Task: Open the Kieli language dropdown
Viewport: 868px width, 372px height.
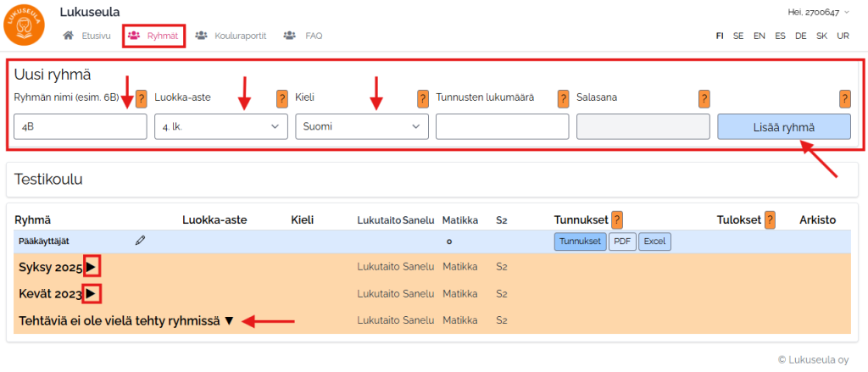Action: tap(361, 127)
